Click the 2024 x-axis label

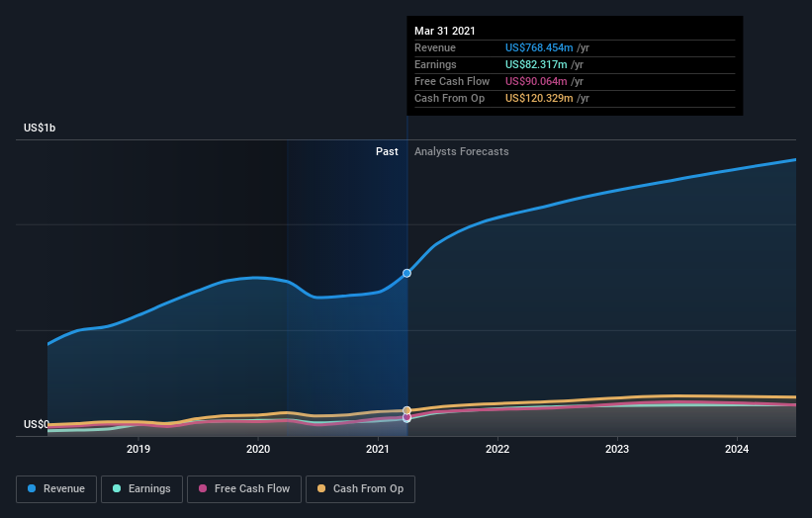click(737, 449)
